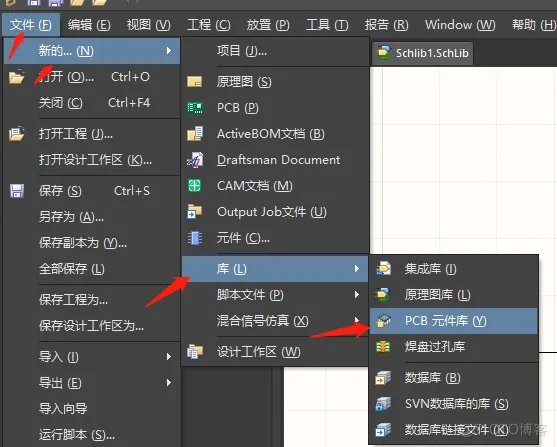The height and width of the screenshot is (447, 557).
Task: Choose 导入向导 entry
Action: 92,409
